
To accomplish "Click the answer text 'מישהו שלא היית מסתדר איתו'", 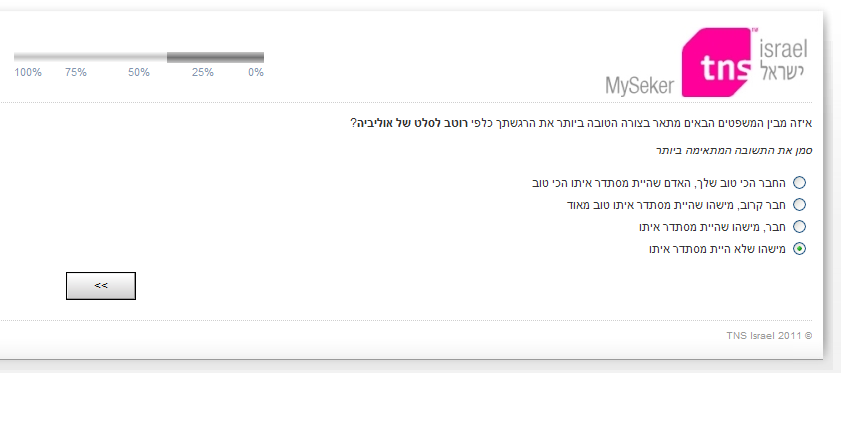I will point(717,249).
